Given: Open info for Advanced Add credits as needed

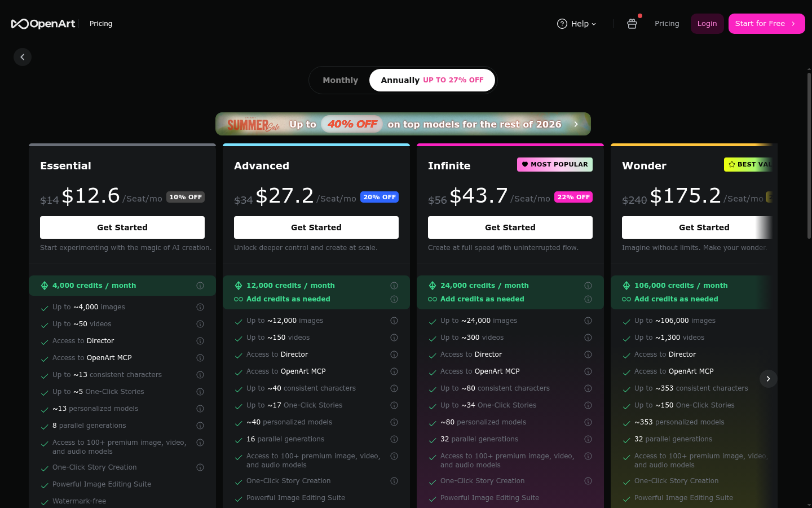Looking at the screenshot, I should click(394, 299).
